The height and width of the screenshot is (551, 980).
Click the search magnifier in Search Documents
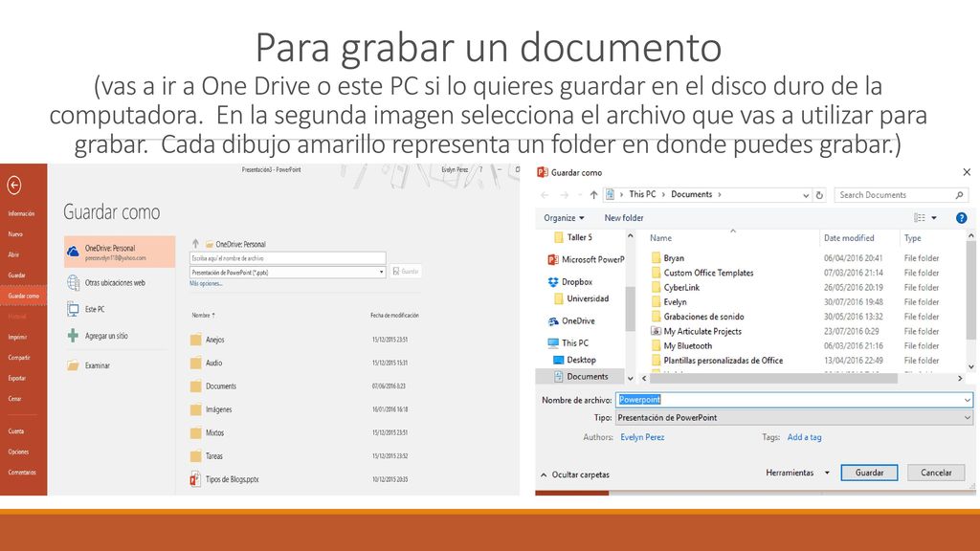coord(959,195)
